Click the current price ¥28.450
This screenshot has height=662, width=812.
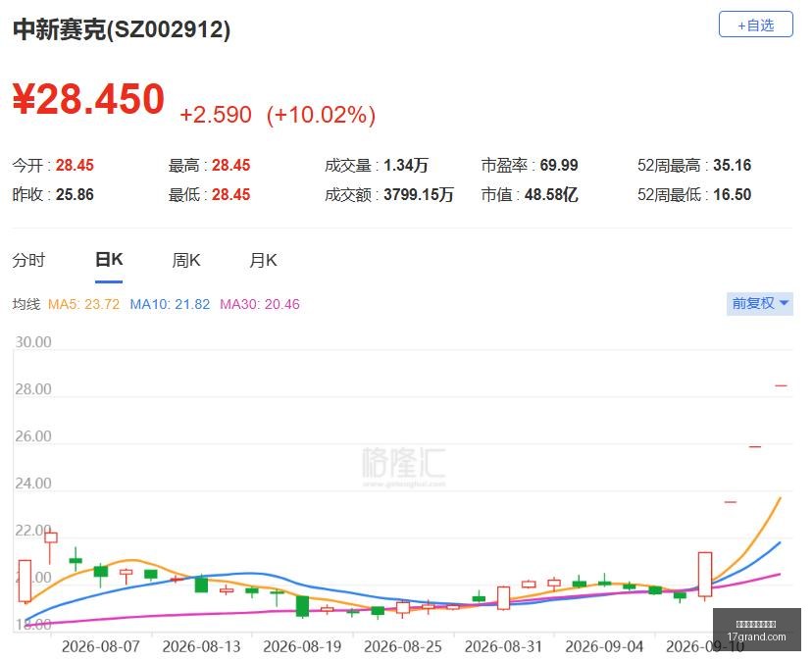(88, 98)
